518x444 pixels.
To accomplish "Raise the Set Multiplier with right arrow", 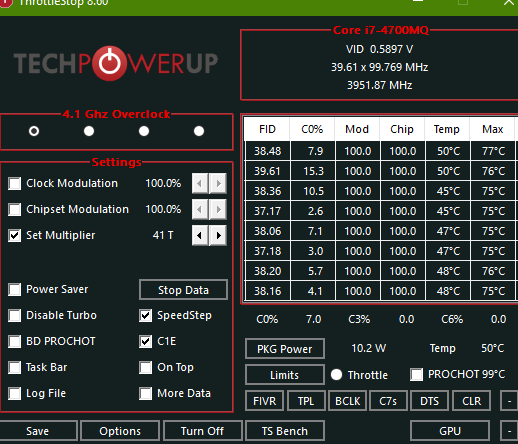I will click(218, 235).
